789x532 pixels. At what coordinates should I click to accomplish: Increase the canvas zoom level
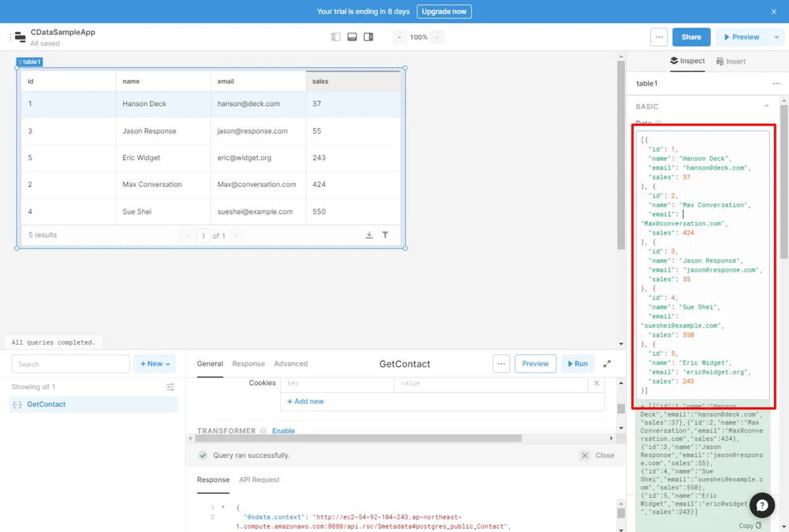437,37
